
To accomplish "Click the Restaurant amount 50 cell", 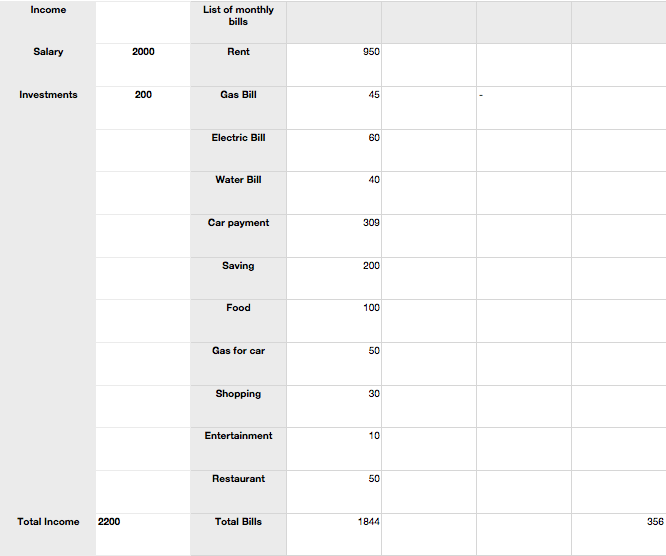I will (x=334, y=490).
